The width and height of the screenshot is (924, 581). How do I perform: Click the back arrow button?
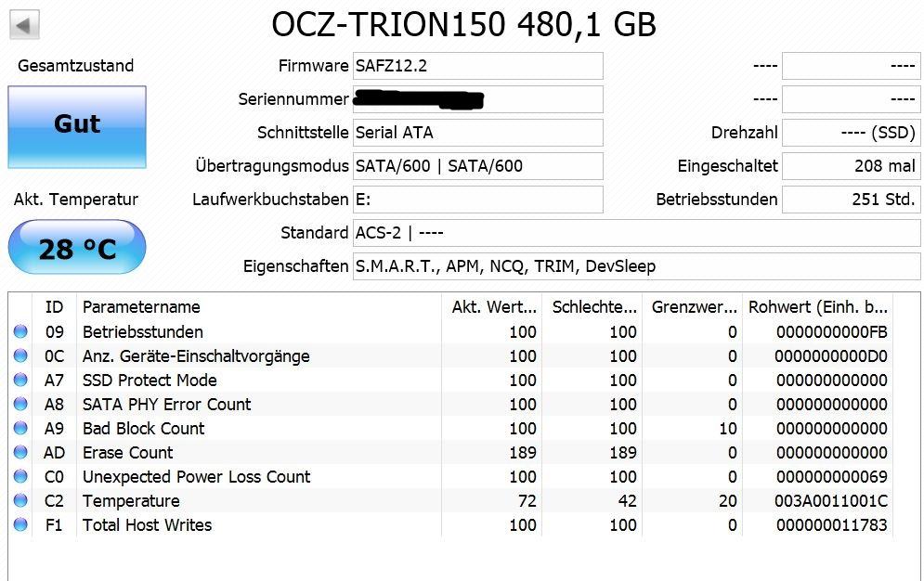24,25
